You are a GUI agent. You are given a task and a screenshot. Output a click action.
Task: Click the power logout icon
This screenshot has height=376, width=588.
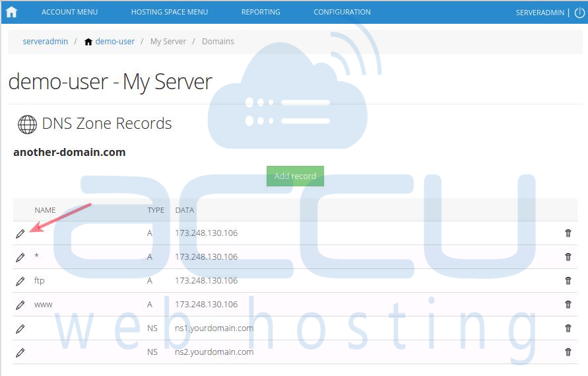click(579, 12)
